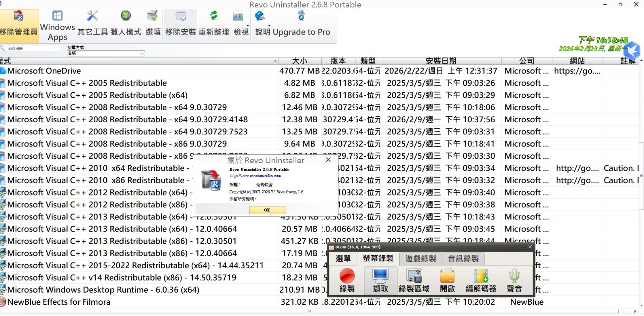
Task: Focus the program search input field
Action: coord(33,48)
